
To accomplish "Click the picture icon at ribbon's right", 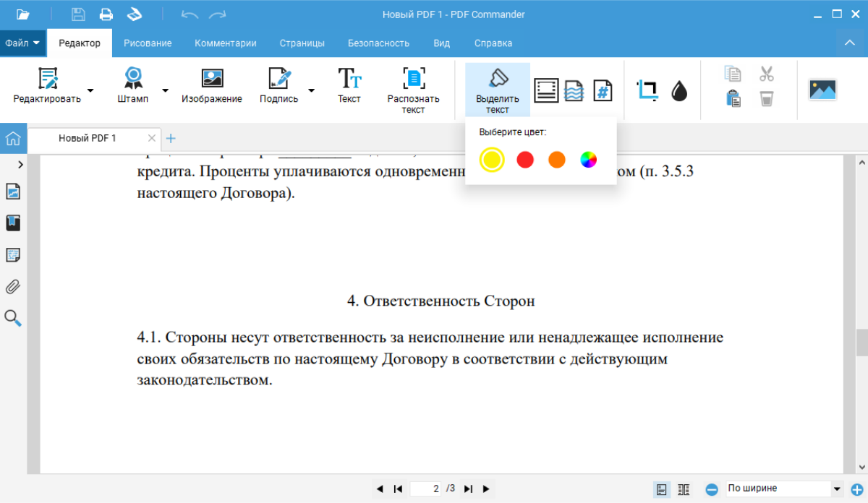I will coord(822,90).
